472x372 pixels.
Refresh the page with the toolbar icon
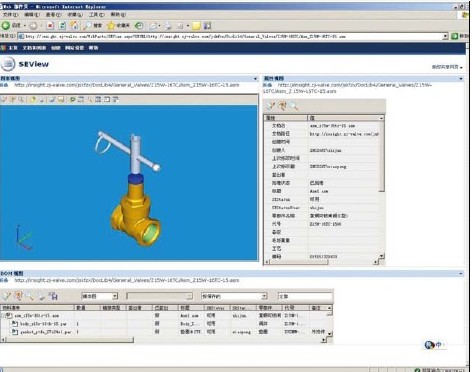(x=62, y=26)
